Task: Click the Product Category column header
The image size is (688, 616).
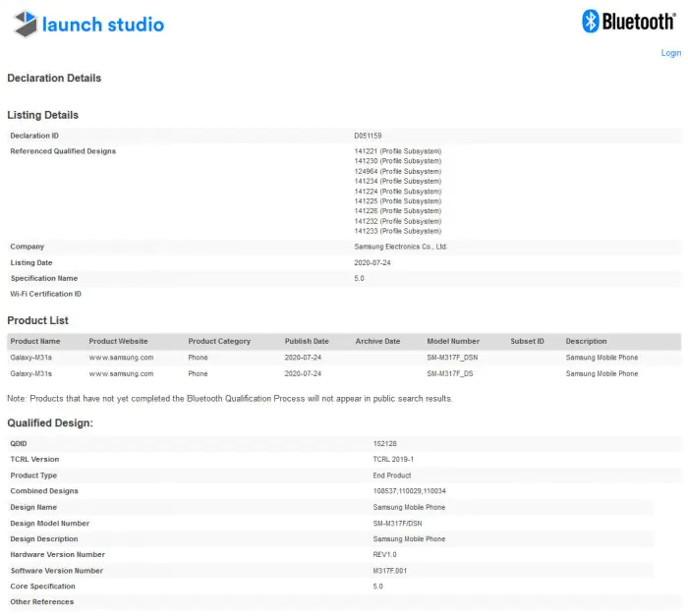Action: click(x=219, y=341)
